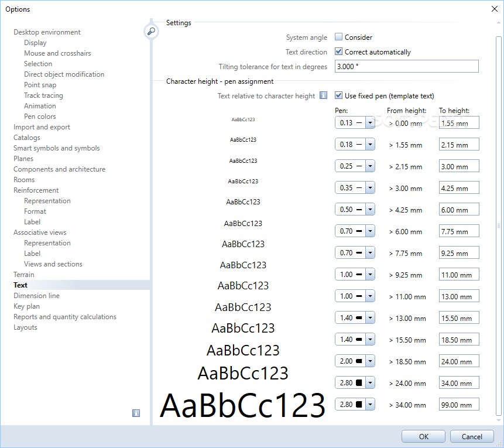Click the search magnifier icon

[x=151, y=31]
